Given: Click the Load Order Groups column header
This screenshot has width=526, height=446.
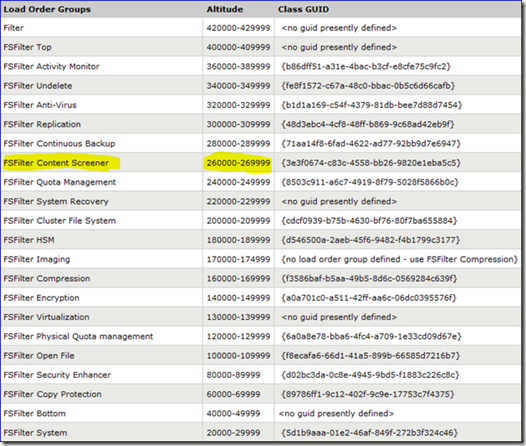Looking at the screenshot, I should (x=47, y=9).
